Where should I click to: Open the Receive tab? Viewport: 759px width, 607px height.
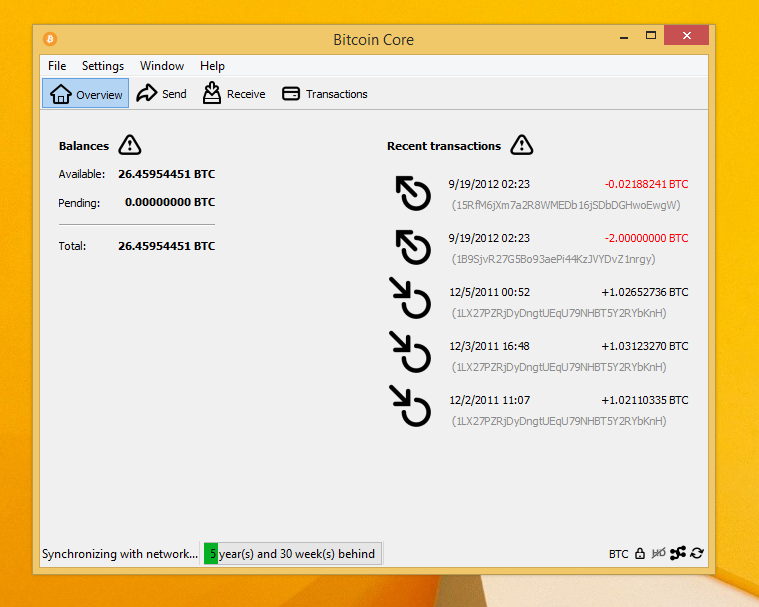pos(234,93)
